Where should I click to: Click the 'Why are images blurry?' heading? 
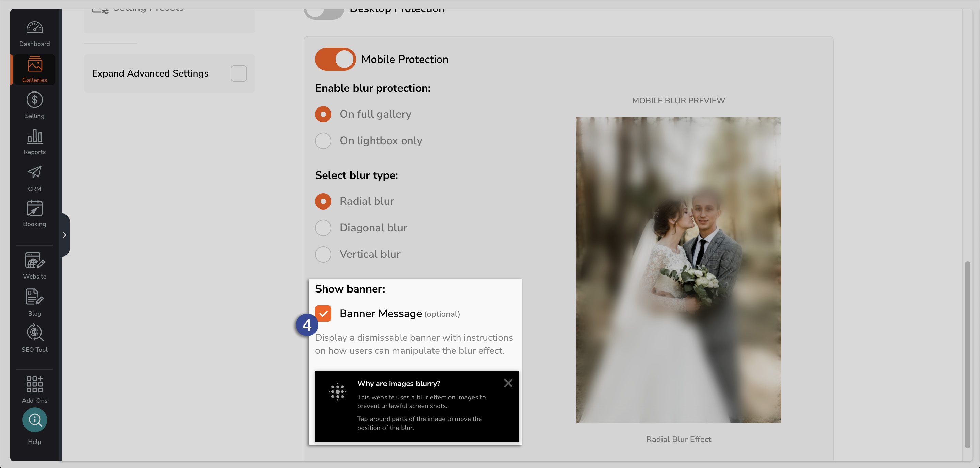click(x=399, y=384)
